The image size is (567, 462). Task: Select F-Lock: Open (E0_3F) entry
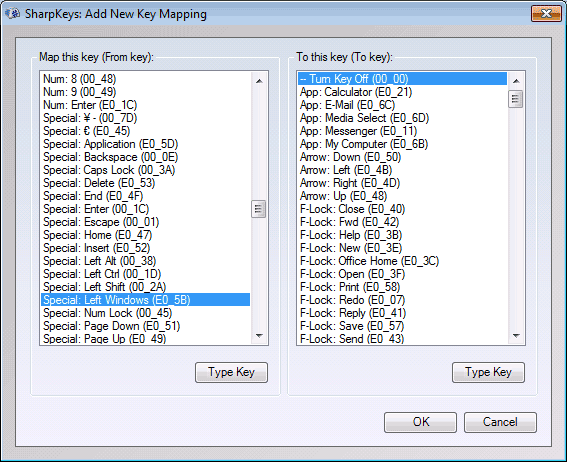point(402,274)
